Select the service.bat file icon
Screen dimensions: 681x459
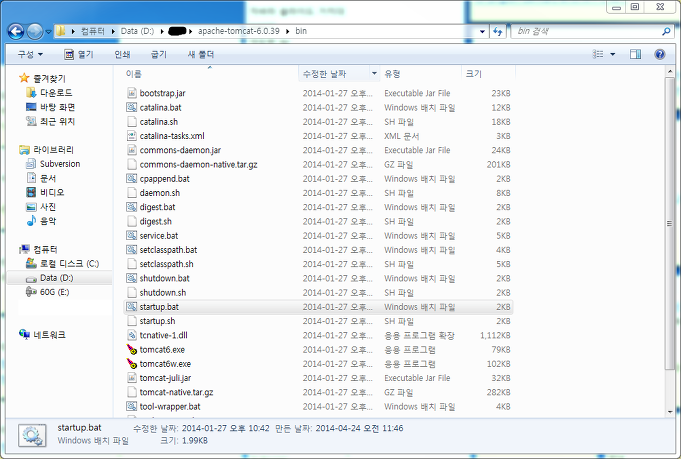(x=132, y=236)
